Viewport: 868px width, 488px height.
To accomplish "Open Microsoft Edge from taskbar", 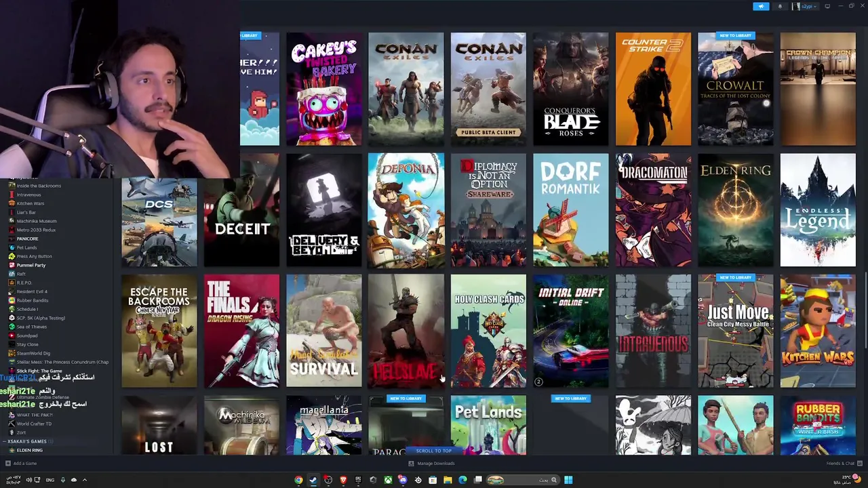I will point(462,480).
